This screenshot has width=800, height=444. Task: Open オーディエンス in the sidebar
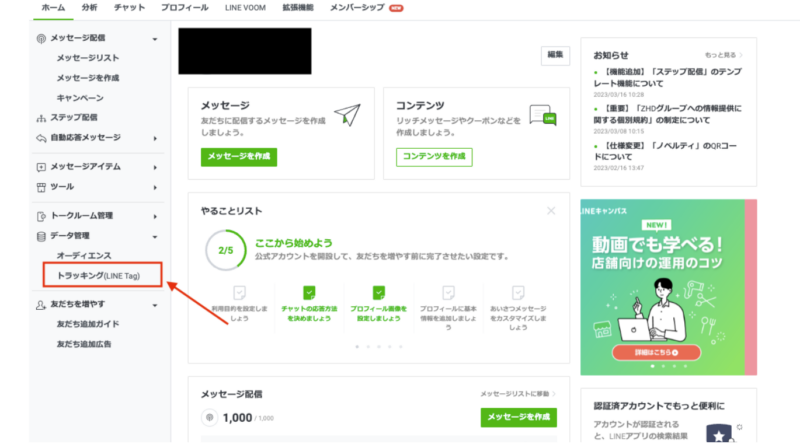click(x=84, y=256)
